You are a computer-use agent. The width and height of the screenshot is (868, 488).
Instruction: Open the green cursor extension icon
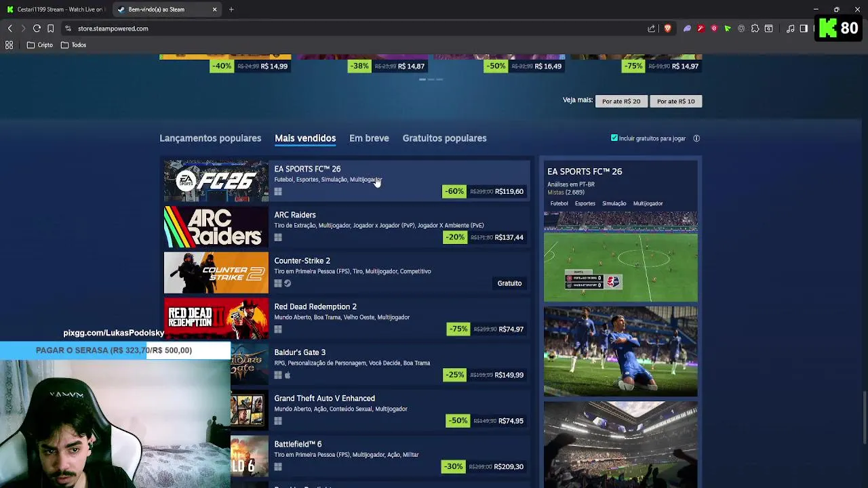728,28
